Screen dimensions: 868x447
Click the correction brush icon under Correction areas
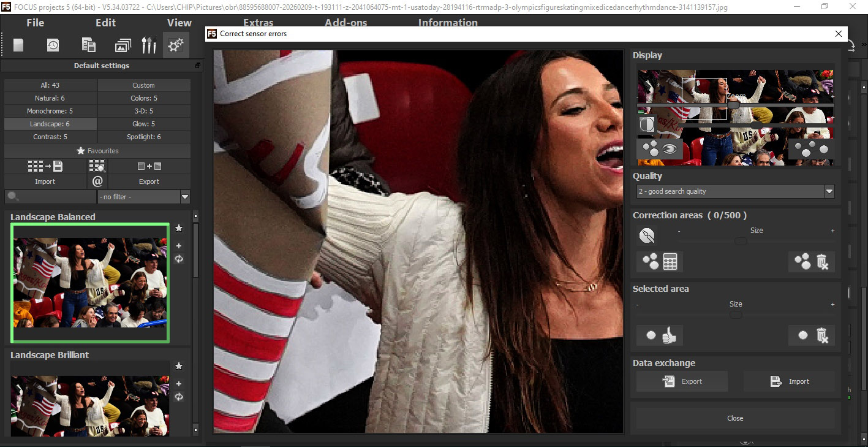[647, 235]
